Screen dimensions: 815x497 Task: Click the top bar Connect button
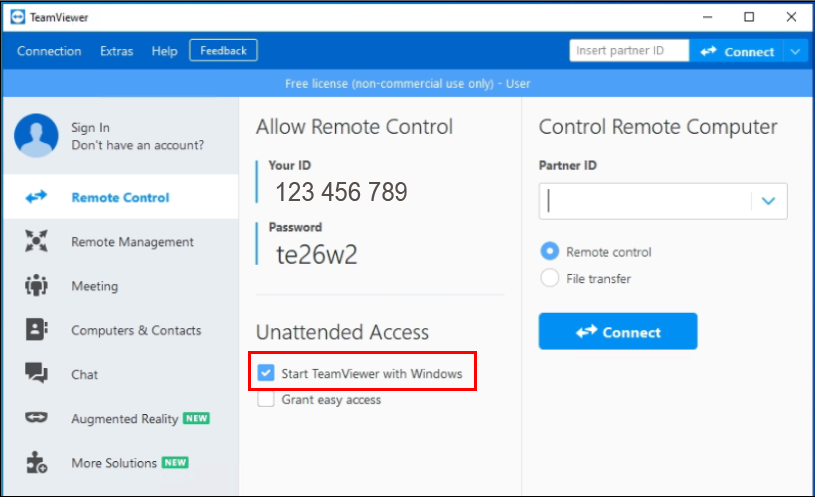pyautogui.click(x=737, y=51)
